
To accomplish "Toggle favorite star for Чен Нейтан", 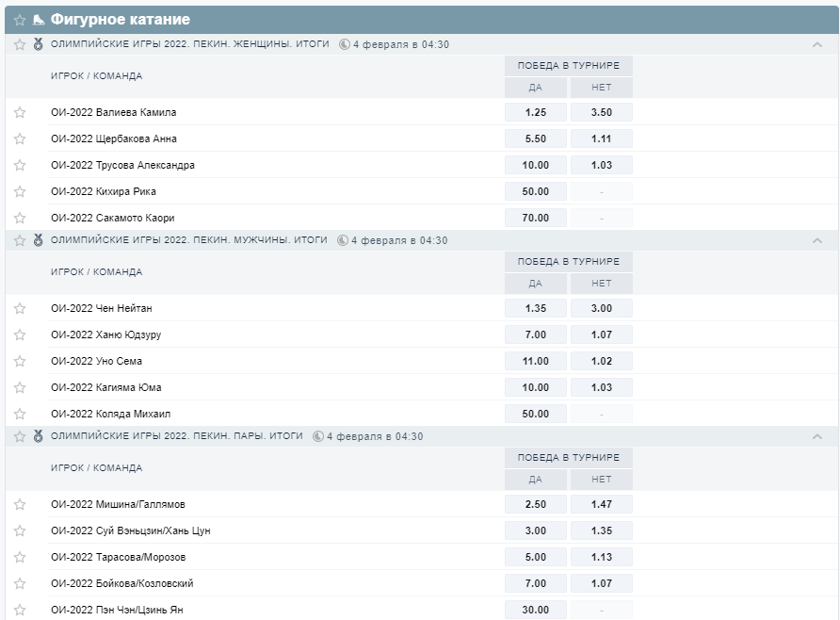I will pos(20,308).
